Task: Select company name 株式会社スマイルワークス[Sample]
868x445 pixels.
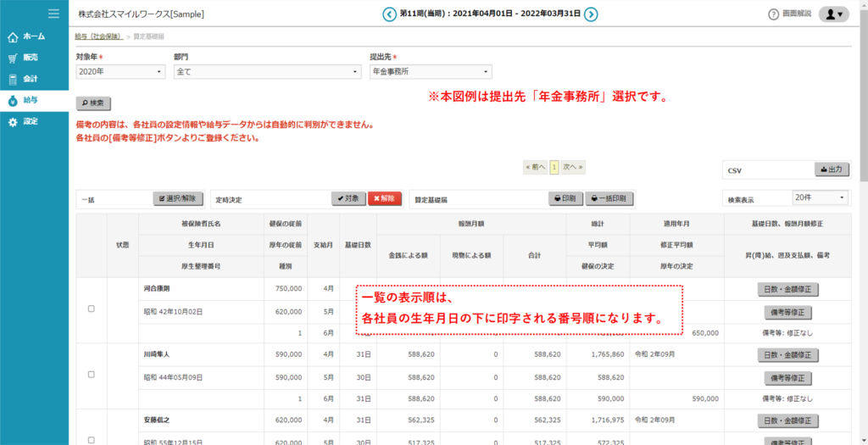Action: point(142,14)
